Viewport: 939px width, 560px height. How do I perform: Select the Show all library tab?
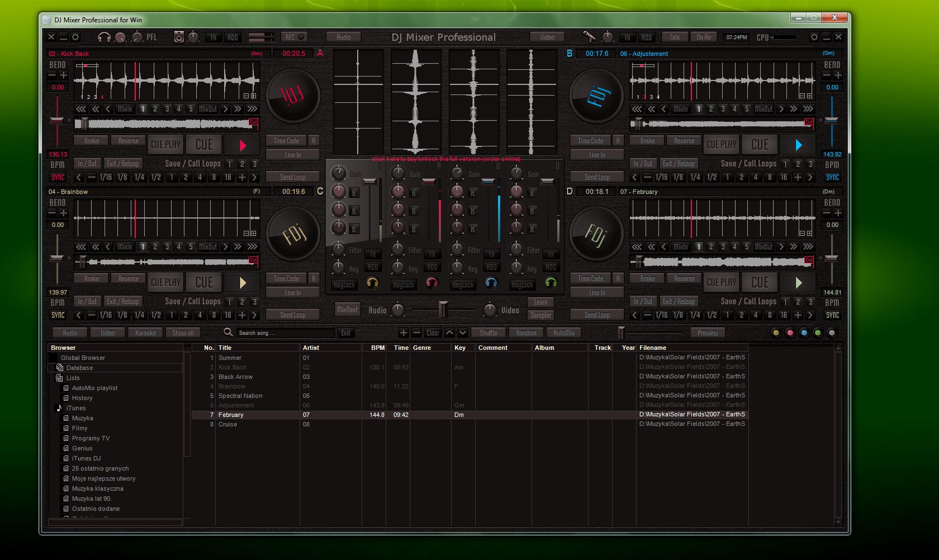tap(183, 333)
